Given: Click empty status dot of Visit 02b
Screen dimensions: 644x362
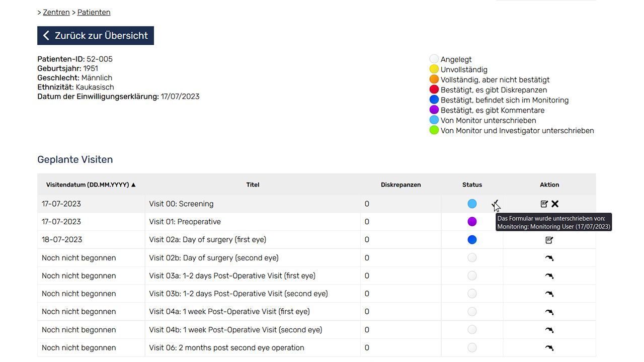Looking at the screenshot, I should [472, 258].
